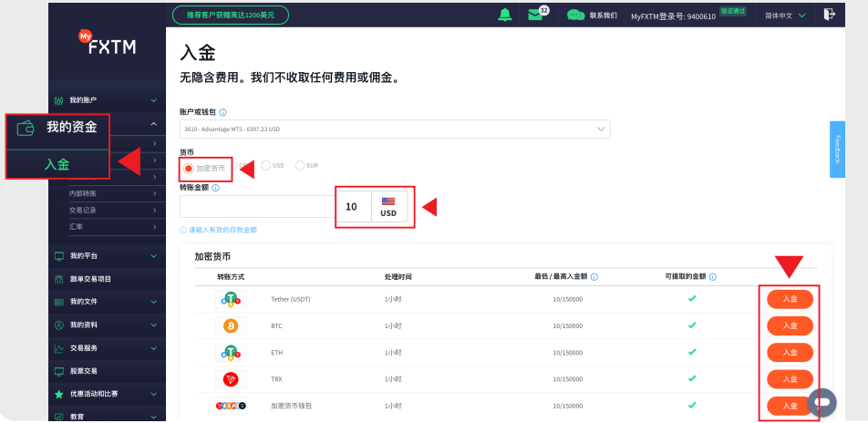Click the 优惠活动和比赛 star icon
The image size is (868, 423).
pos(59,394)
